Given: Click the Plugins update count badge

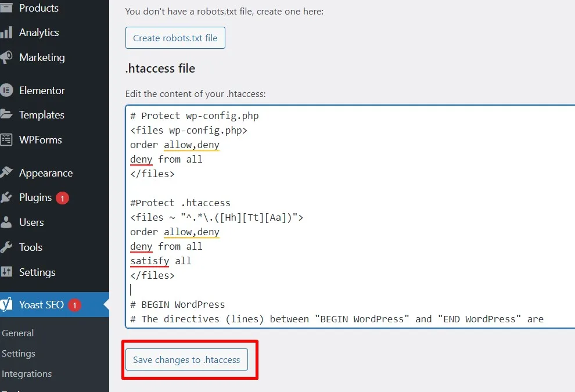Looking at the screenshot, I should pyautogui.click(x=62, y=198).
